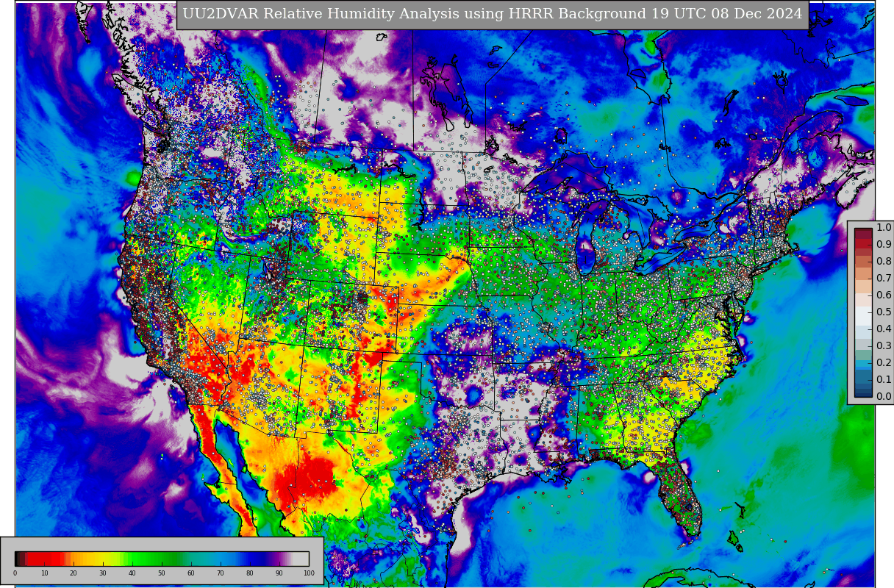Pick the light gray end of the humidity colorbar
894x588 pixels.
click(302, 559)
